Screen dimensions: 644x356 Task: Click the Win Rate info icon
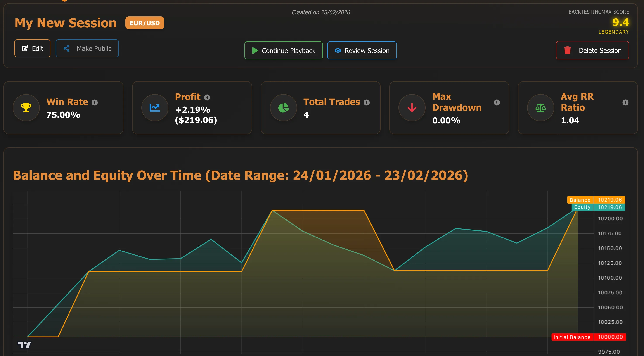click(x=95, y=102)
